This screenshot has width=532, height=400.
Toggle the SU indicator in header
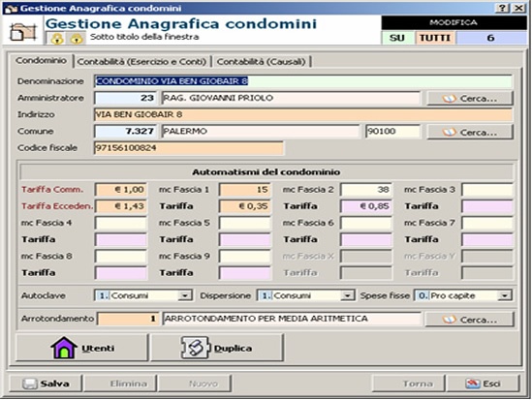pyautogui.click(x=397, y=38)
